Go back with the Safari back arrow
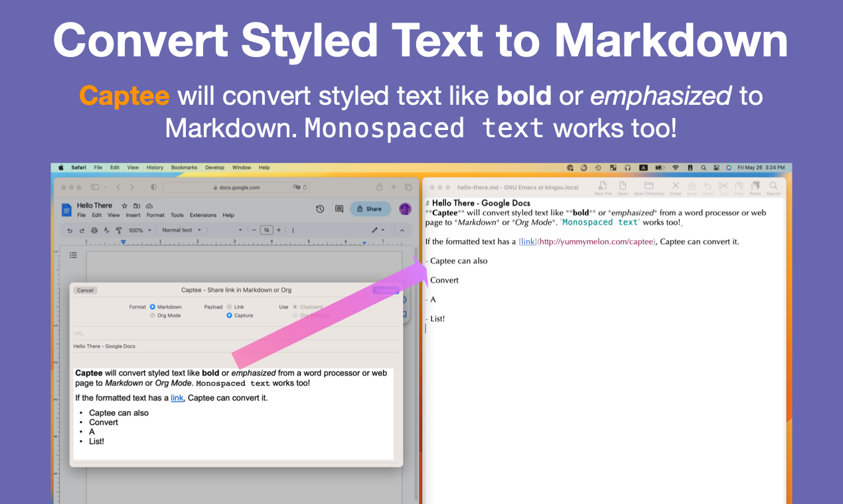The image size is (843, 504). pos(117,188)
